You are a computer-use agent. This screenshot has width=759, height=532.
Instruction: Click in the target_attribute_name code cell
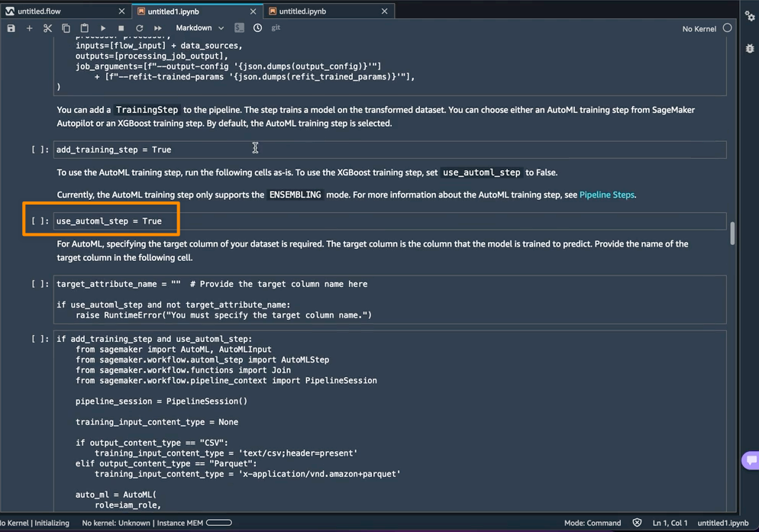coord(389,300)
